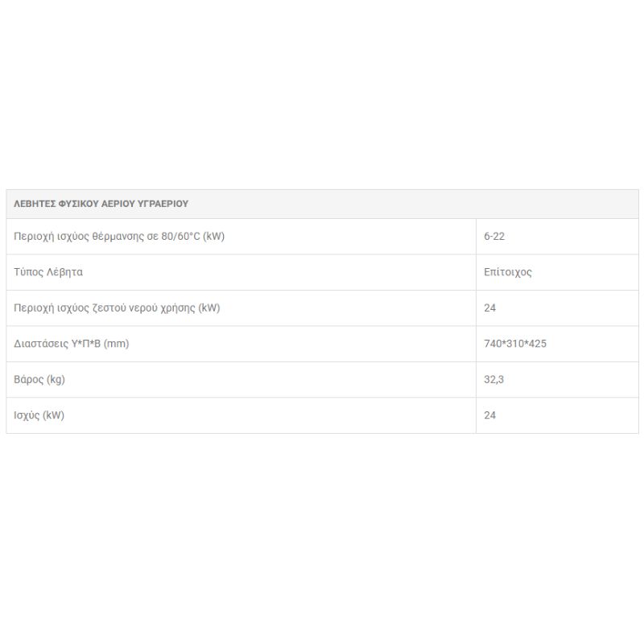Click the (mm) unit in the dimensions label
Viewport: 644px width, 644px height.
point(116,344)
